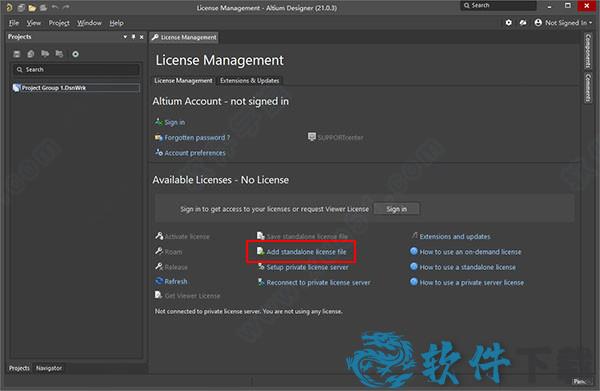Click the Forgotten password icon
Image resolution: width=600 pixels, height=391 pixels.
(158, 137)
